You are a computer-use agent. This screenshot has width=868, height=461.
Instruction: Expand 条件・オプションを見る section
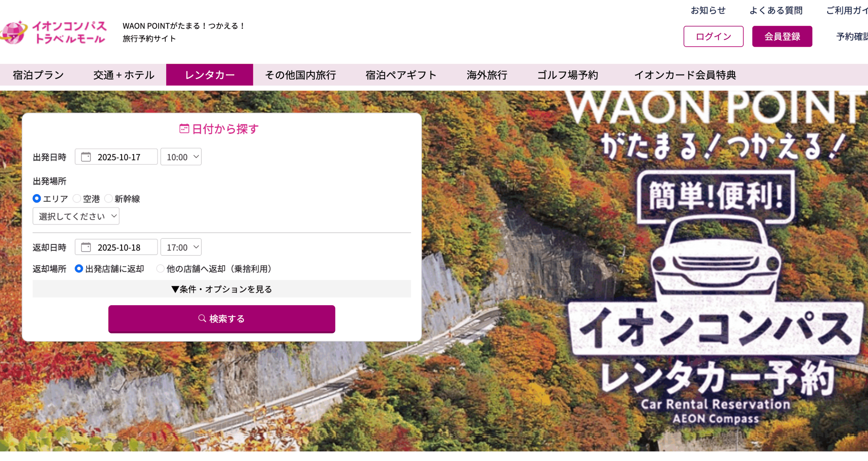point(222,289)
